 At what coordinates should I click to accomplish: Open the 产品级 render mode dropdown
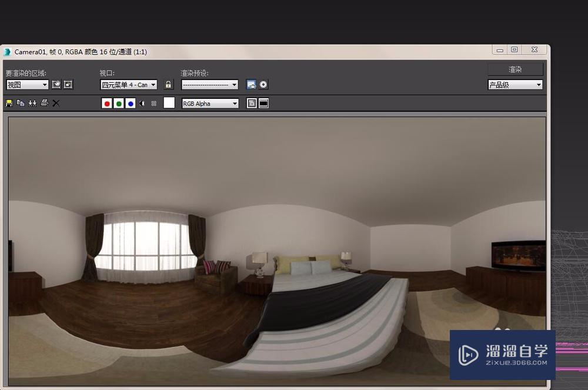click(x=515, y=85)
